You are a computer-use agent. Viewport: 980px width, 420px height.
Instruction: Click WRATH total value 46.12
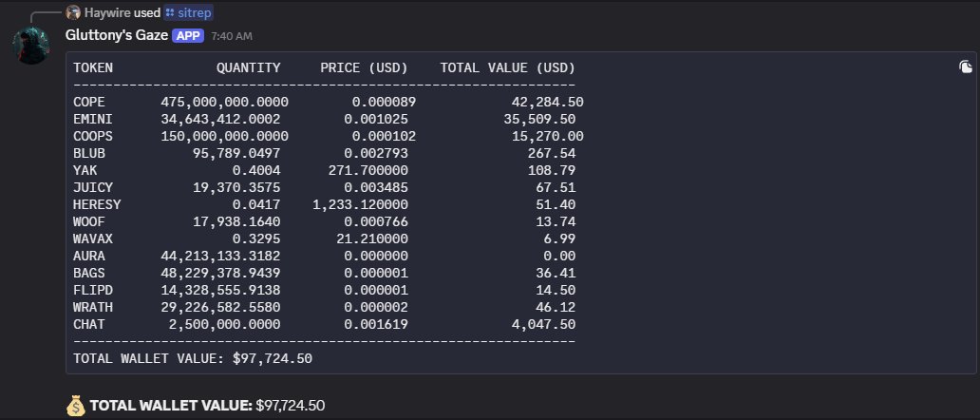click(x=556, y=307)
